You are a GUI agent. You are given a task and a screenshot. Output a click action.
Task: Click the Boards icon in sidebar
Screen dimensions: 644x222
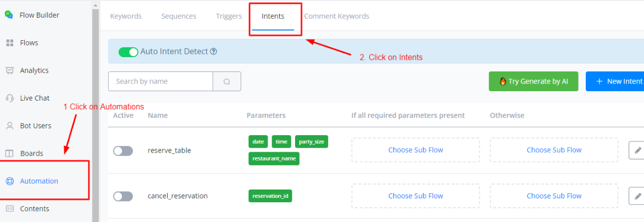(x=9, y=153)
